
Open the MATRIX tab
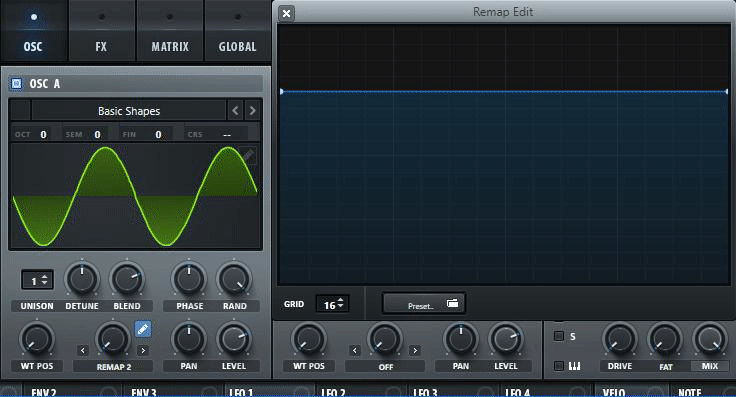click(x=169, y=31)
